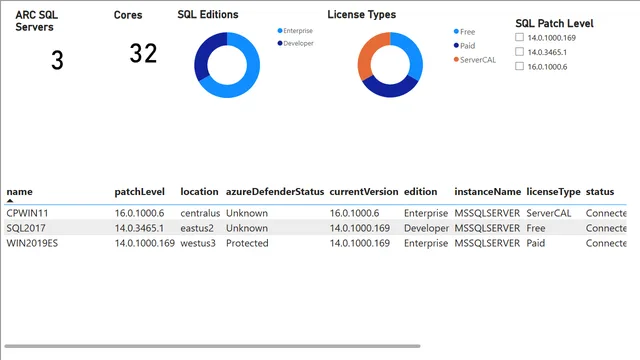Screen dimensions: 640x360
Task: Sort table by licenseType column header
Action: click(x=553, y=191)
